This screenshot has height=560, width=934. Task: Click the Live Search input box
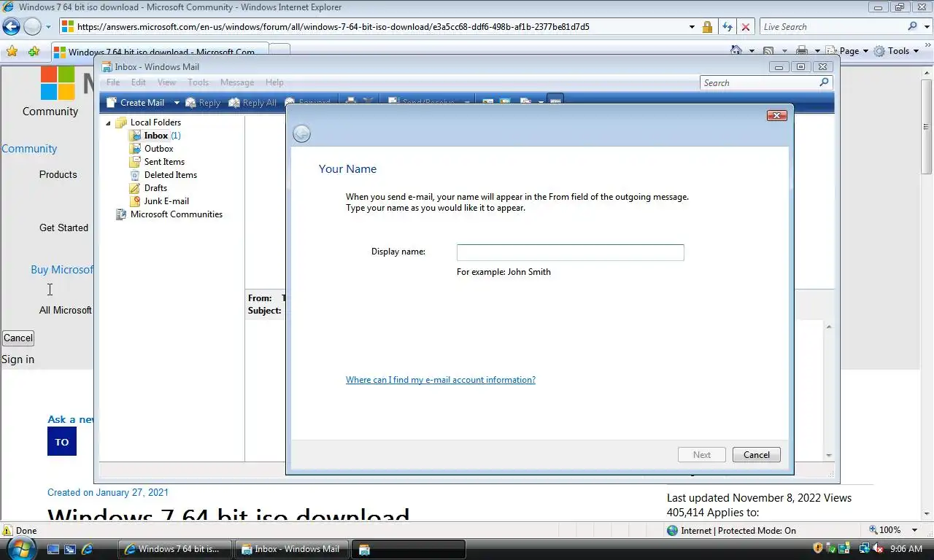pyautogui.click(x=833, y=27)
